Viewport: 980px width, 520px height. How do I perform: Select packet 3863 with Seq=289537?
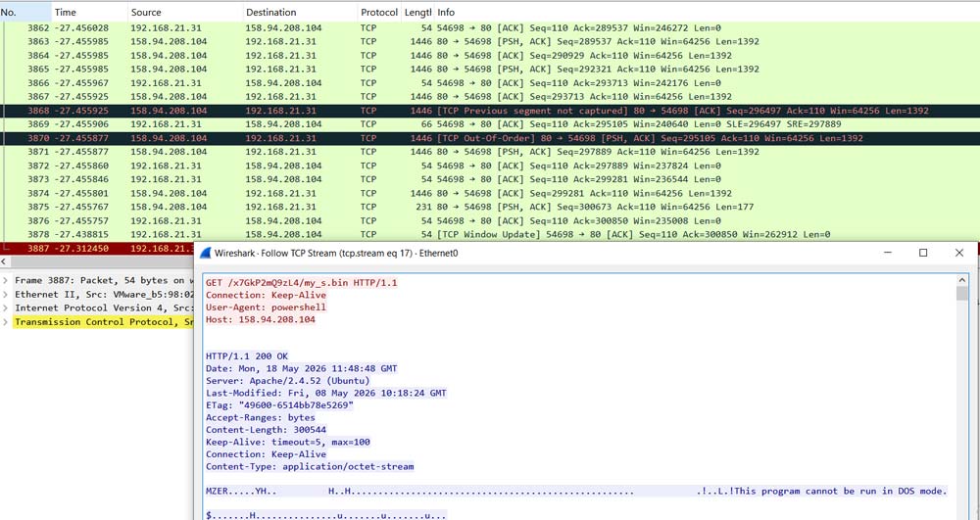(490, 42)
